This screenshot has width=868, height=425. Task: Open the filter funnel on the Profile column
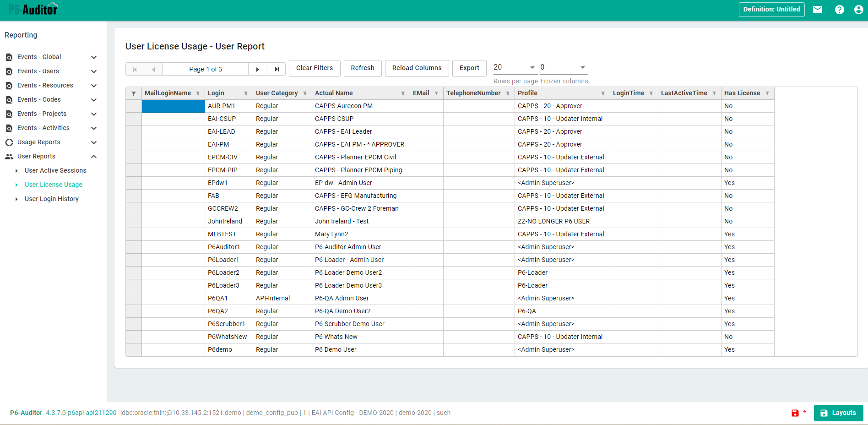603,93
